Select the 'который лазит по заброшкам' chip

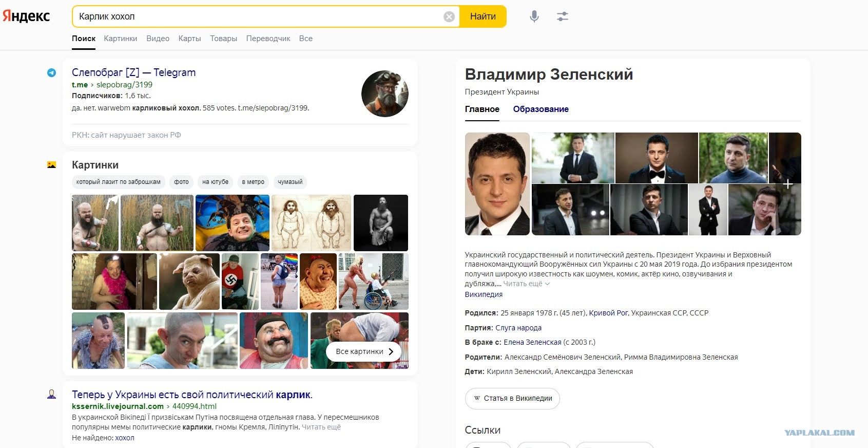(x=118, y=182)
